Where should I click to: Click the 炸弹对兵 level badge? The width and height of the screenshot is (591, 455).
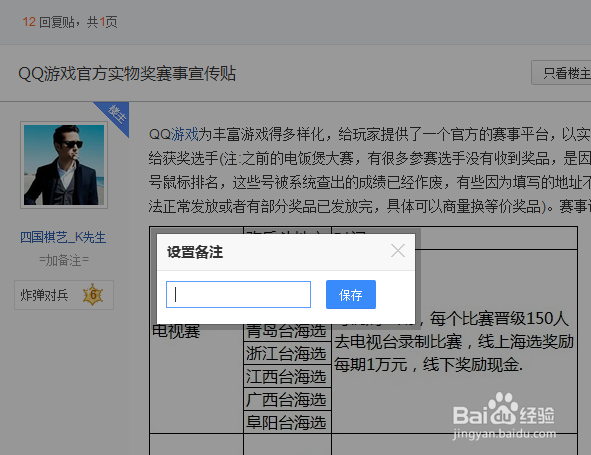pyautogui.click(x=64, y=295)
